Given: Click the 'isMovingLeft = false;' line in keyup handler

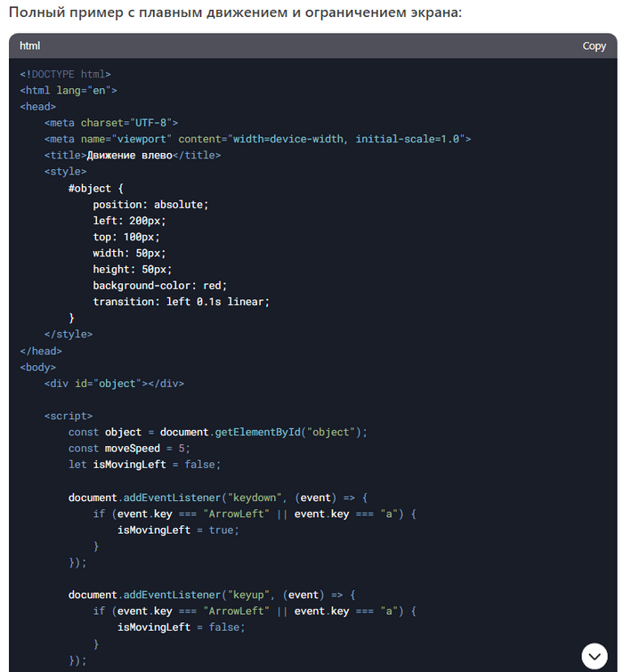Looking at the screenshot, I should [x=182, y=627].
